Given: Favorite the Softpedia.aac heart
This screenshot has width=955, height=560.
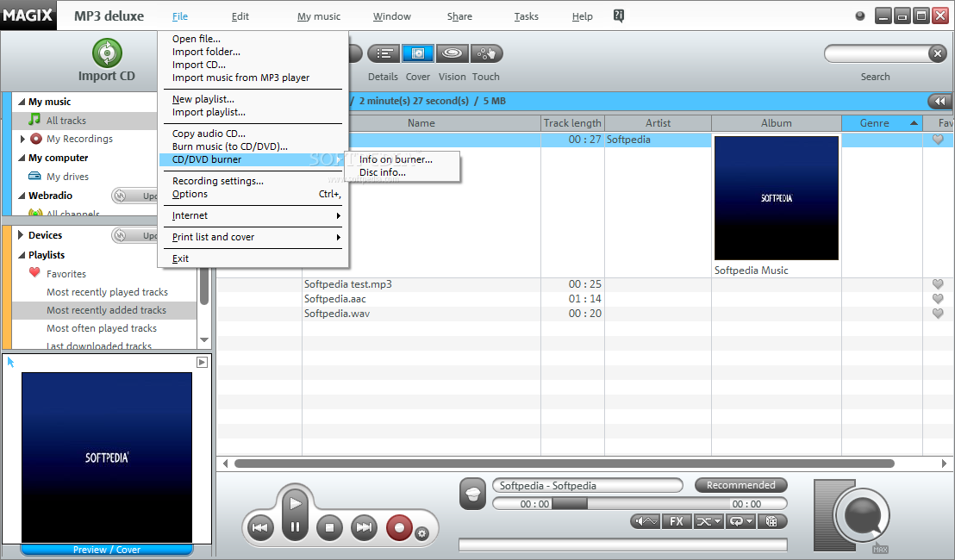Looking at the screenshot, I should click(938, 299).
